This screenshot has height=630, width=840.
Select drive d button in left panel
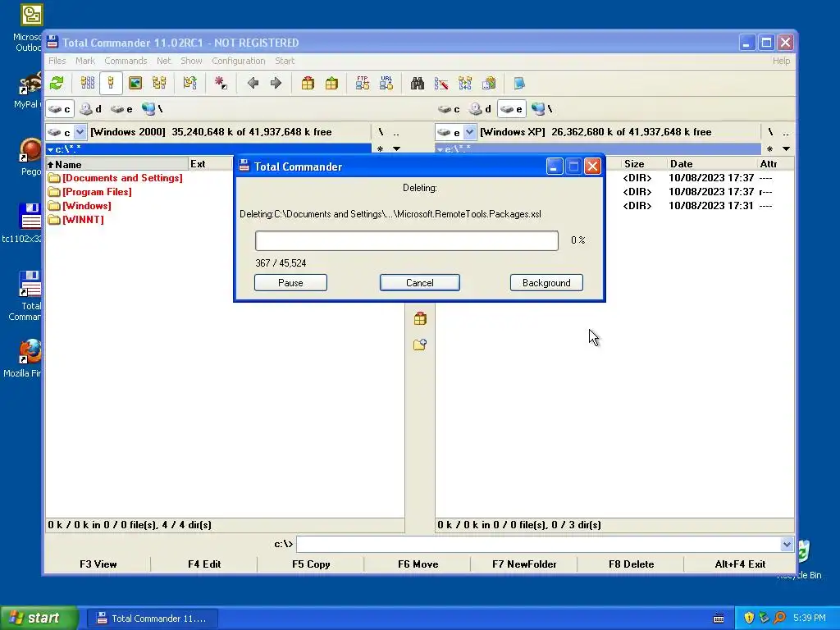[x=90, y=109]
